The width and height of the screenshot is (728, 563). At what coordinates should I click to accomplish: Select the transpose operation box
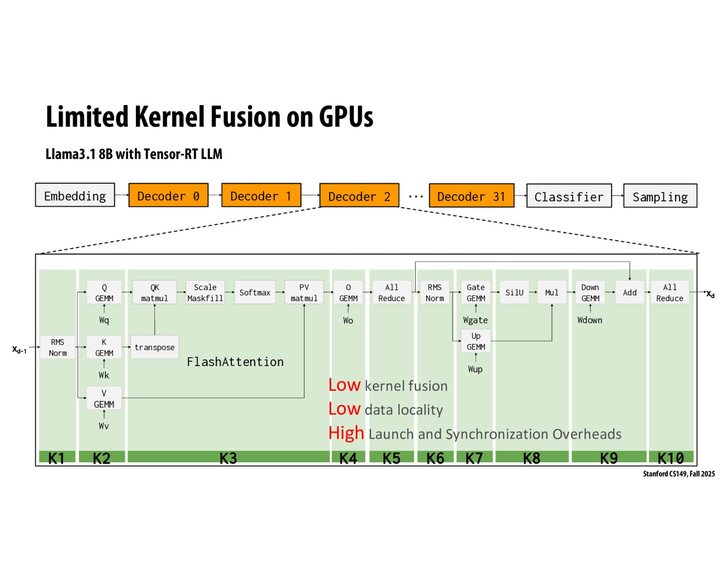click(x=154, y=347)
